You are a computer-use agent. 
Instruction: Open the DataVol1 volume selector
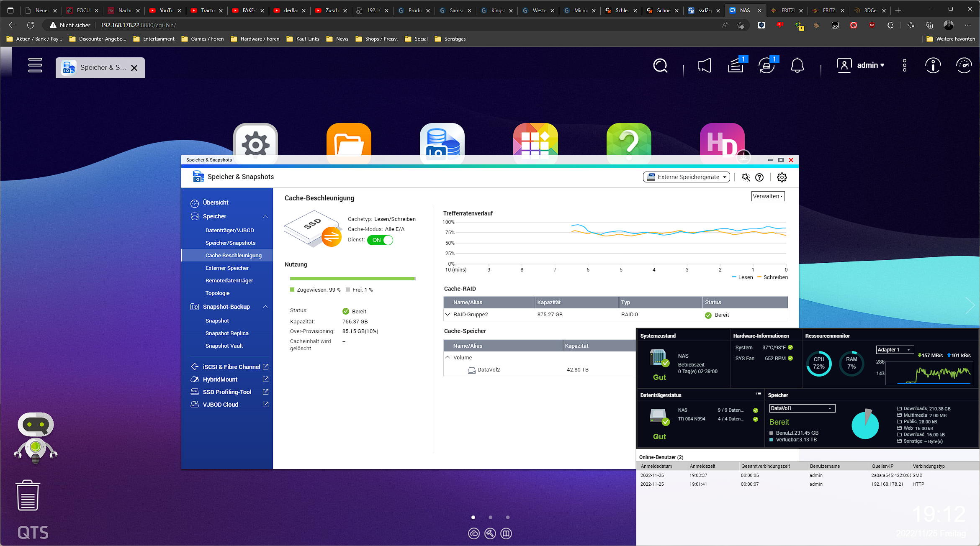point(802,408)
